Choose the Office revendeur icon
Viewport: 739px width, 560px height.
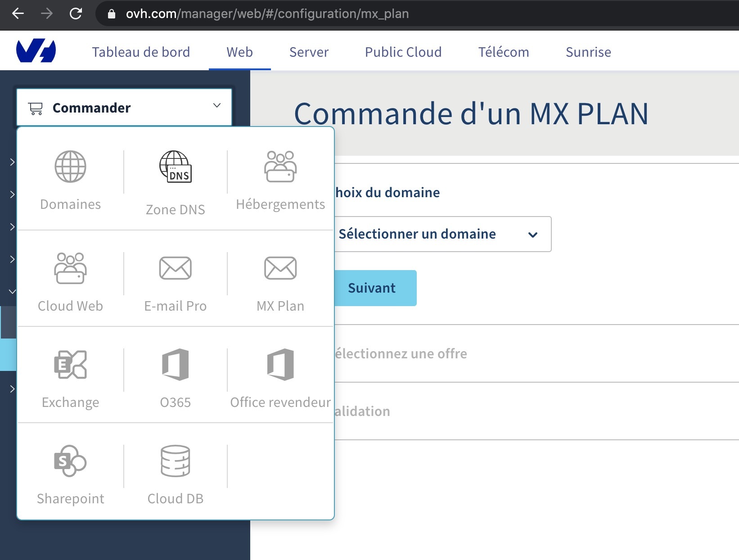(x=280, y=365)
